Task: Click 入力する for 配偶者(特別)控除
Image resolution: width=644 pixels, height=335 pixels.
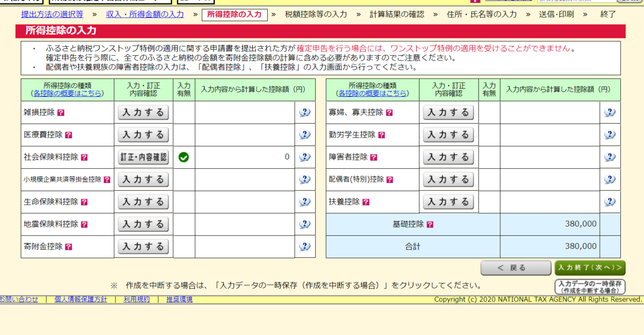Action: [449, 180]
